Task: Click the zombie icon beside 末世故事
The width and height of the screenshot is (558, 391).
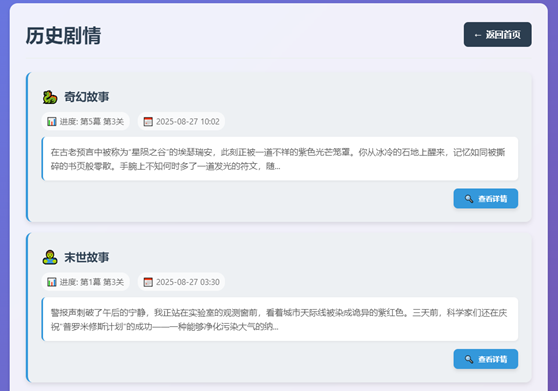Action: click(x=50, y=257)
